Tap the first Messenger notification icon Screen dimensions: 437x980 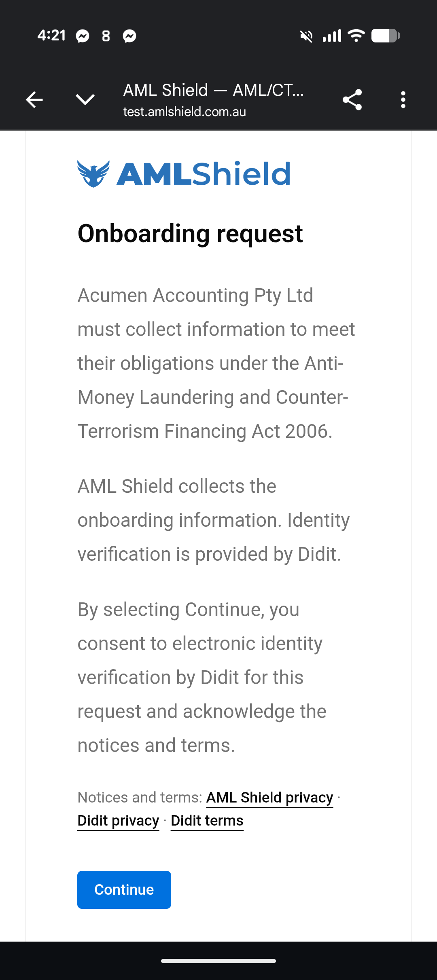[83, 36]
